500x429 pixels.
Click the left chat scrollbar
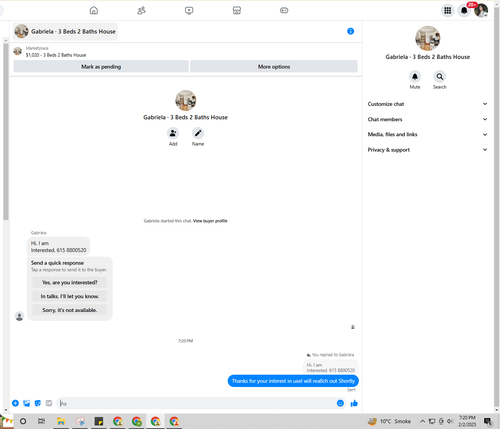point(6,131)
